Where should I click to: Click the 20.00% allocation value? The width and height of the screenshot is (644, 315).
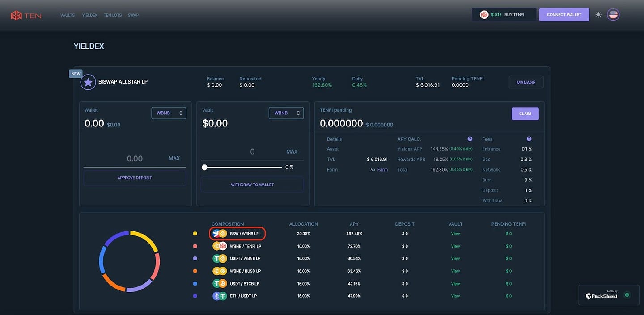(x=303, y=234)
